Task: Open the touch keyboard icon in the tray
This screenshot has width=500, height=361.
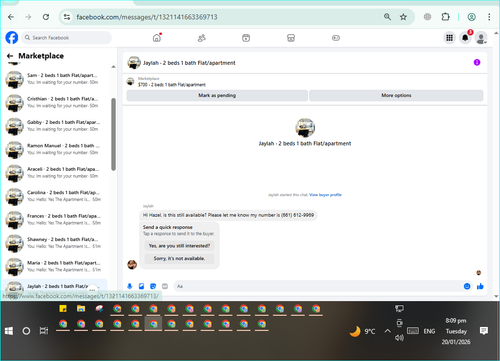Action: click(x=413, y=331)
